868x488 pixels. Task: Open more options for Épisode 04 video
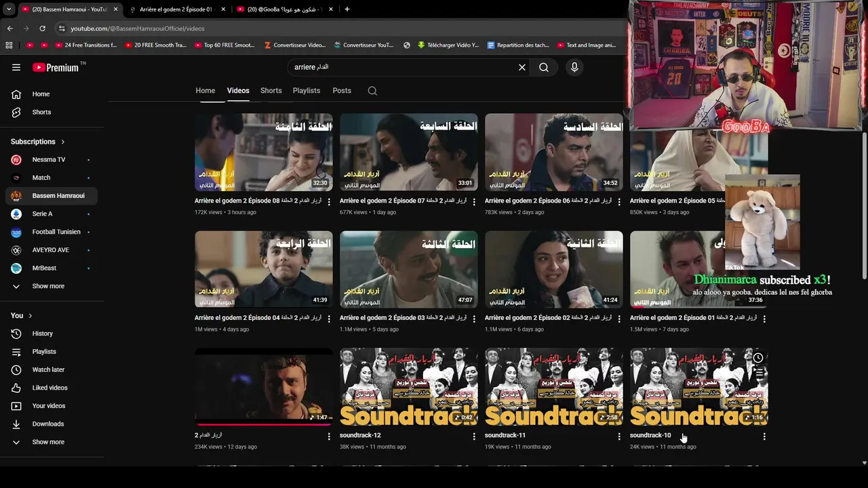coord(329,319)
